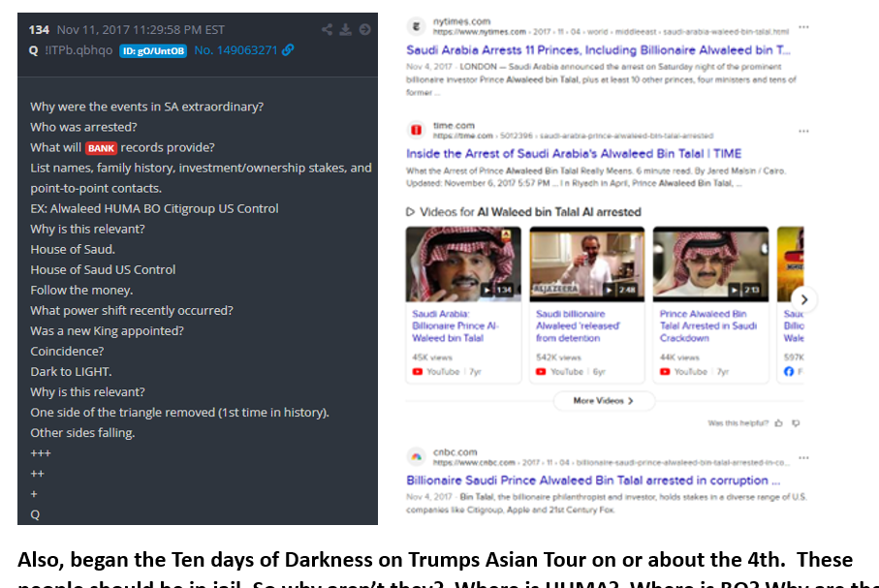Click the line "Follow the money."
The height and width of the screenshot is (588, 879).
pos(81,291)
